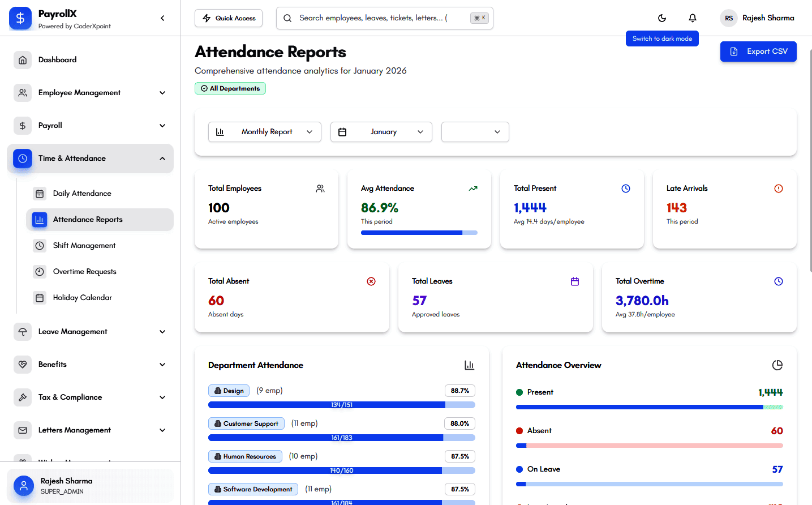812x505 pixels.
Task: Toggle dark mode with moon icon
Action: point(662,18)
